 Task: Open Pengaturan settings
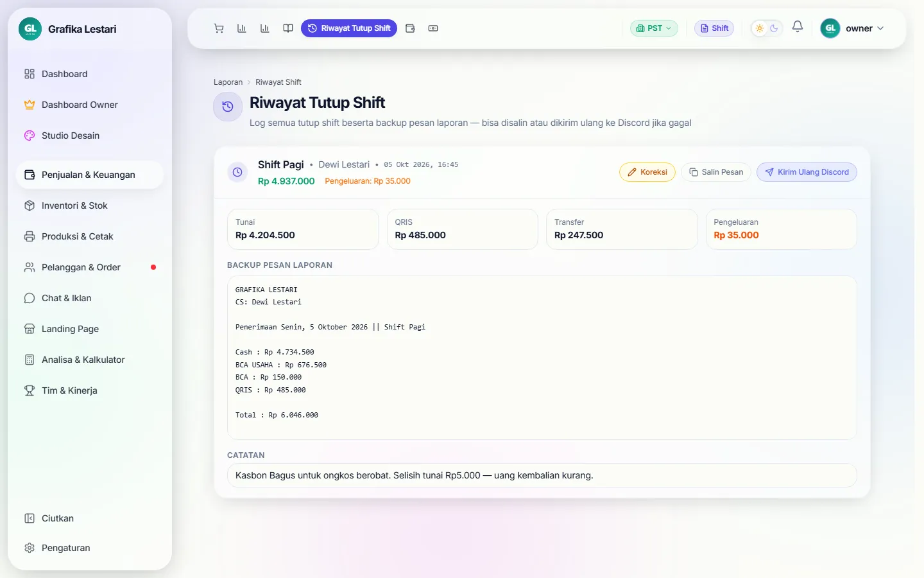[90, 548]
